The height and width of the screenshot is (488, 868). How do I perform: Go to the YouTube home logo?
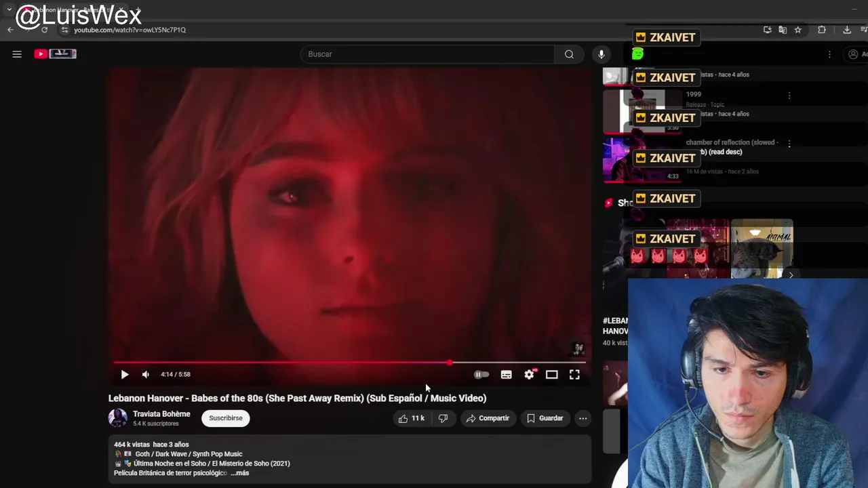56,54
